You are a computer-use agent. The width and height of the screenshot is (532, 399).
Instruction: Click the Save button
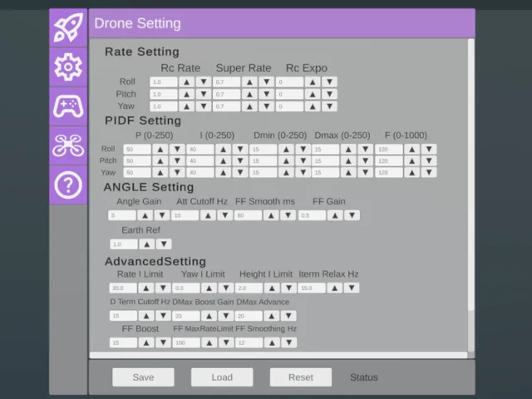coord(143,377)
